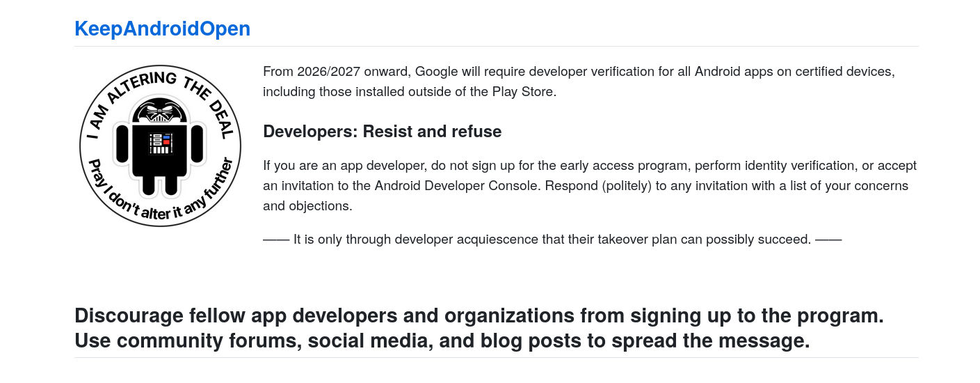Click the "Discourage fellow app developers" heading line
Image resolution: width=980 pixels, height=383 pixels.
479,315
